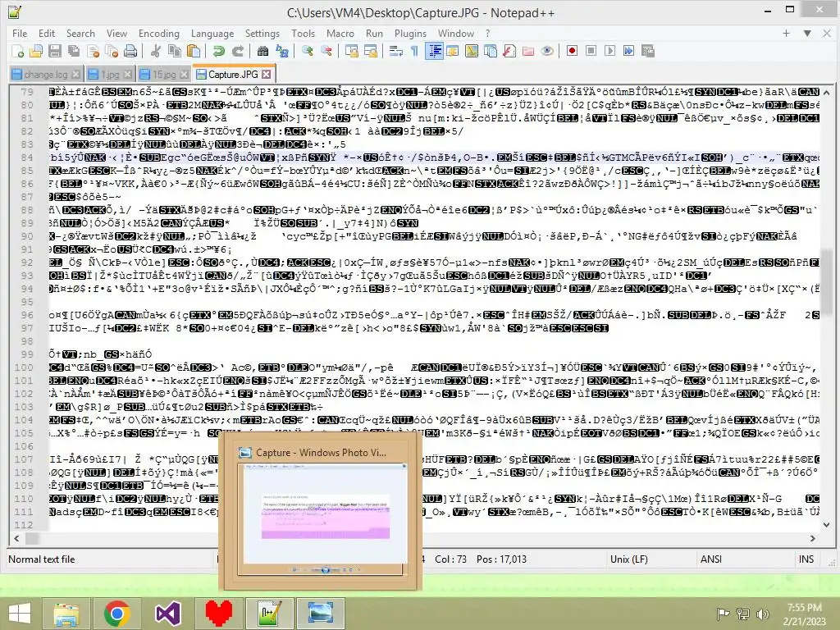The image size is (840, 630).
Task: Click the Close All toolbar icon
Action: [x=112, y=52]
